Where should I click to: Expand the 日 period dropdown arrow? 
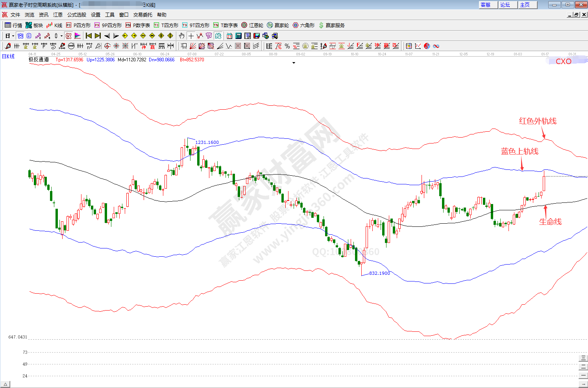[x=13, y=36]
